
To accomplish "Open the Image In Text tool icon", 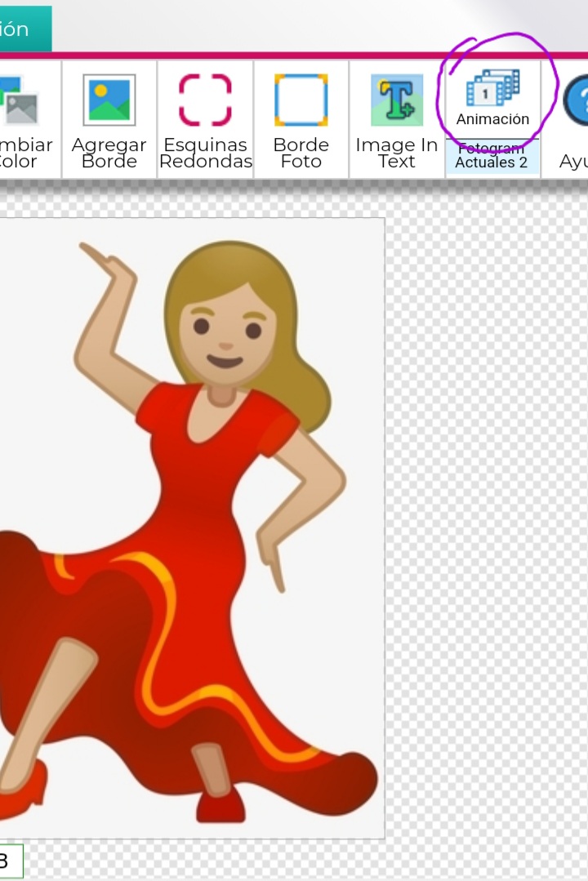I will coord(397,100).
